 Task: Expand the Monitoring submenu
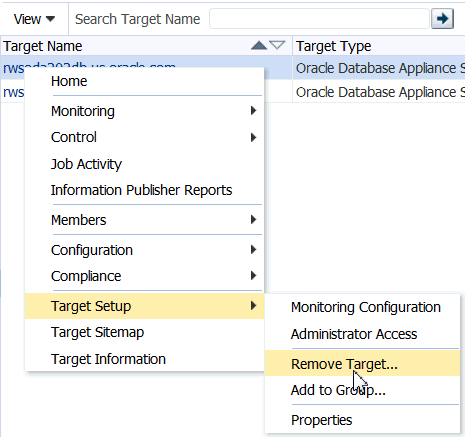(x=145, y=111)
